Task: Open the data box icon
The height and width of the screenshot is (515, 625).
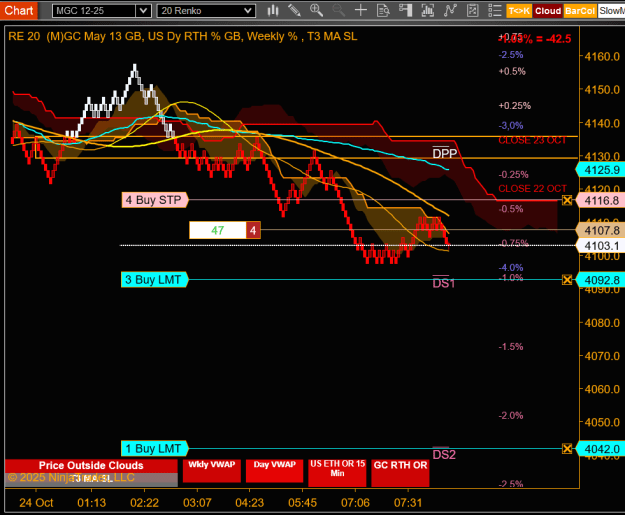Action: pos(383,10)
